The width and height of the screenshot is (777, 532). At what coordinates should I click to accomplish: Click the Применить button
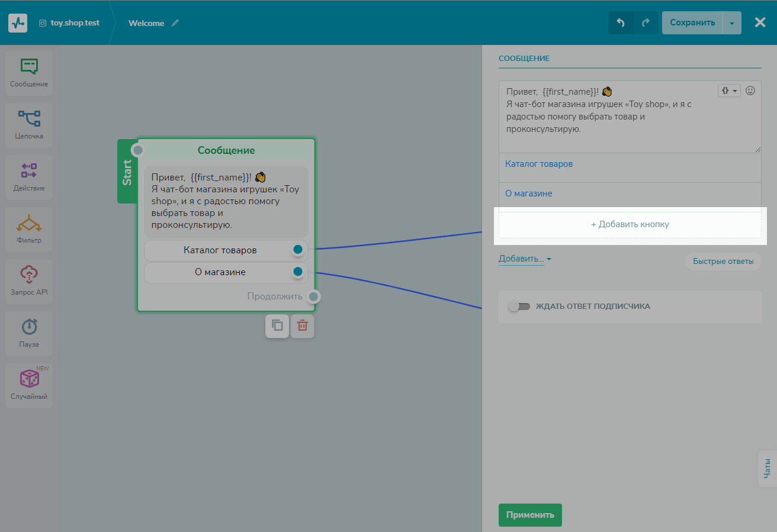point(530,515)
